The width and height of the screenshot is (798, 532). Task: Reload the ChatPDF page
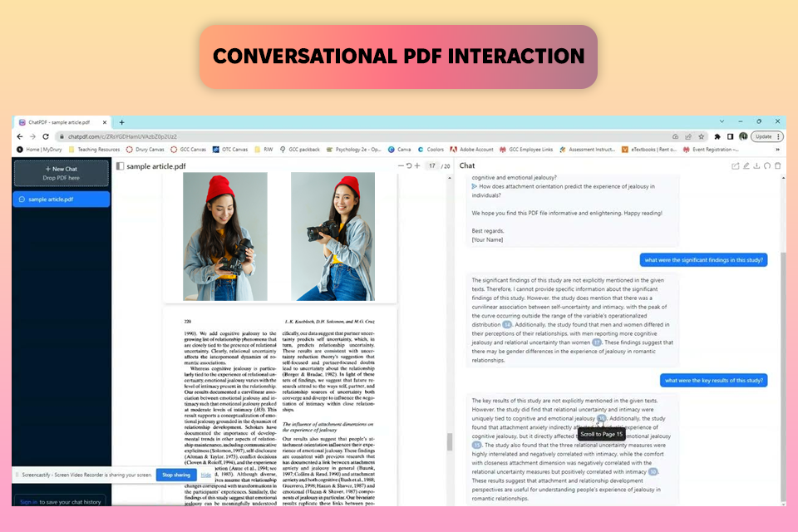(46, 136)
